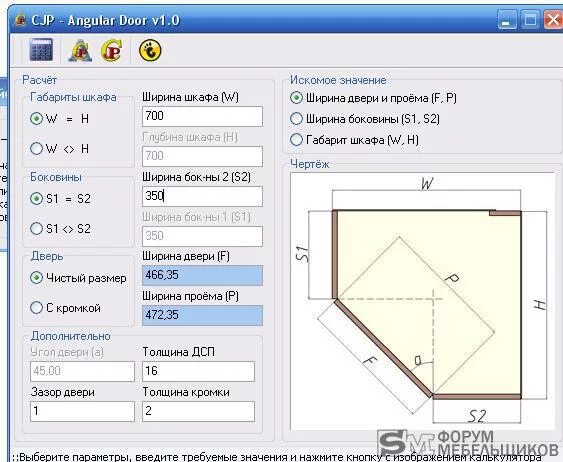Click the Толщина ДСП label
Viewport: 563px width, 462px height.
point(178,352)
